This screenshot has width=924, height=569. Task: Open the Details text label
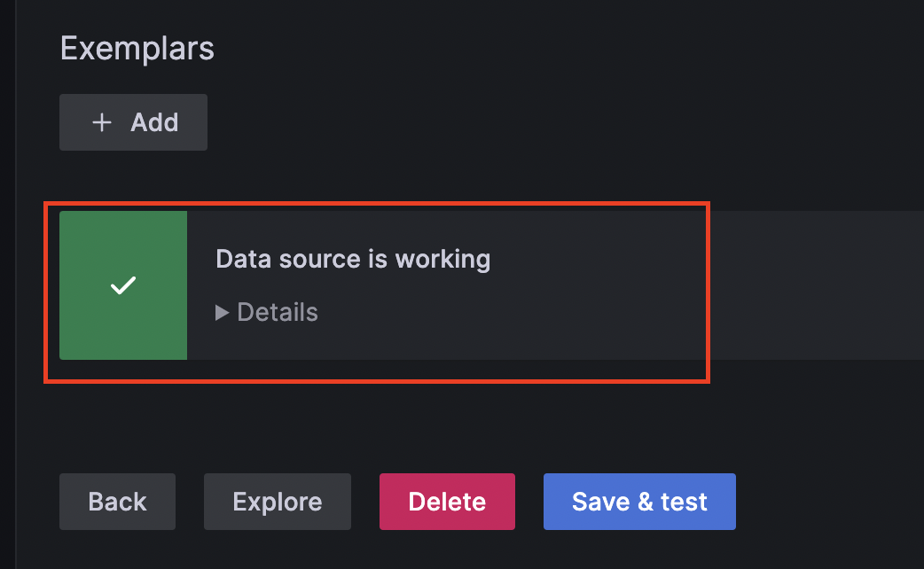[x=278, y=312]
